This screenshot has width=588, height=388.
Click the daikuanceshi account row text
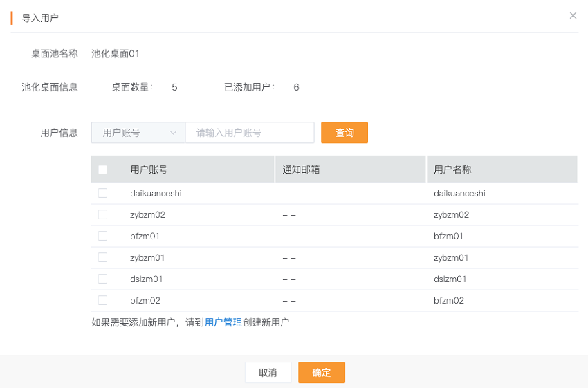156,194
